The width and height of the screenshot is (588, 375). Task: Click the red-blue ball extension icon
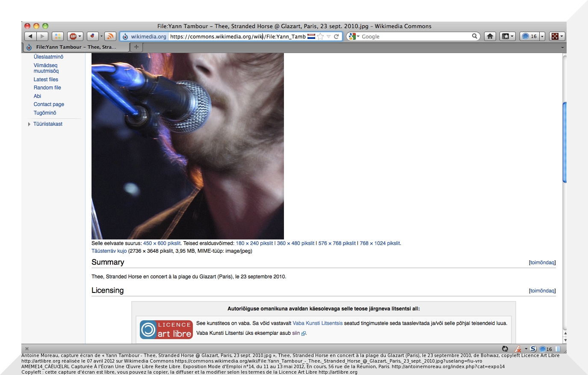(x=92, y=36)
